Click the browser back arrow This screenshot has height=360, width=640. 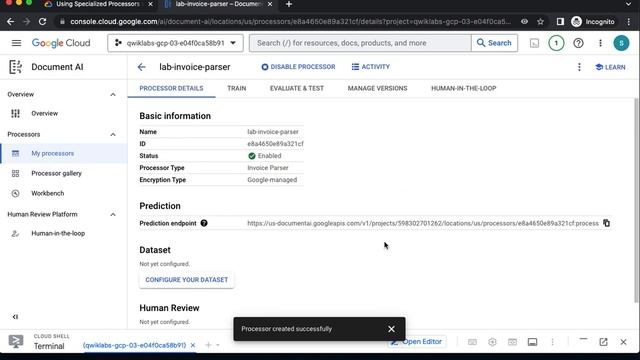coord(11,22)
